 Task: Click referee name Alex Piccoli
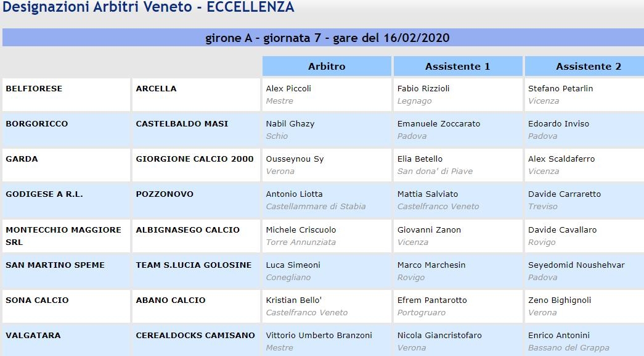coord(288,88)
